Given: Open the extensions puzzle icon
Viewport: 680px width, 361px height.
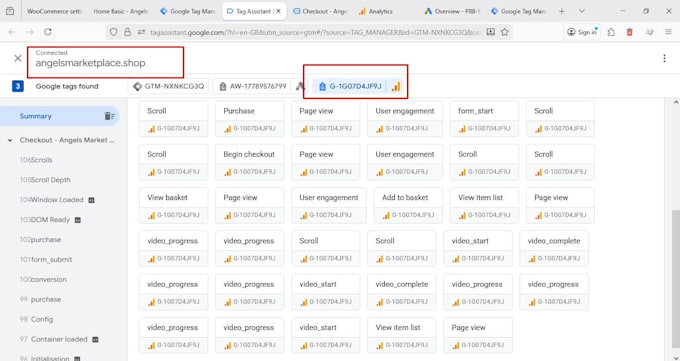Looking at the screenshot, I should coord(611,32).
